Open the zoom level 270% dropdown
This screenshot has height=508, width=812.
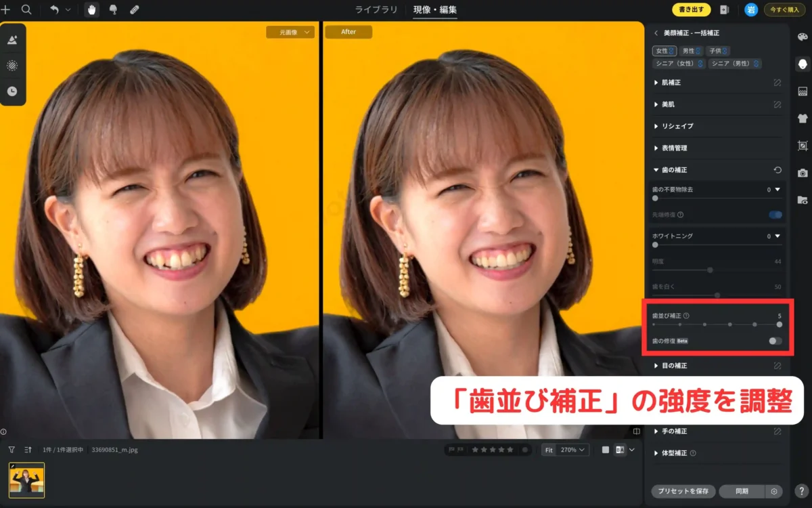572,449
